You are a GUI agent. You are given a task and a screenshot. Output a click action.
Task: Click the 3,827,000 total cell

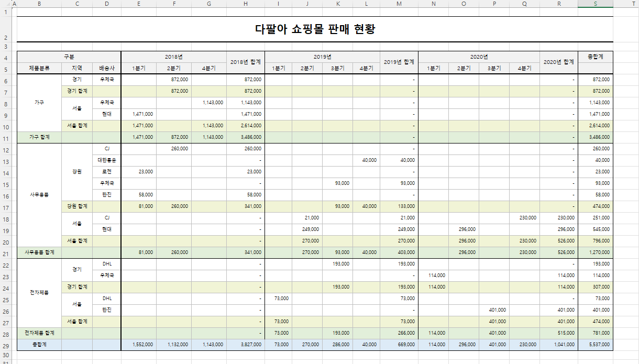(245, 345)
